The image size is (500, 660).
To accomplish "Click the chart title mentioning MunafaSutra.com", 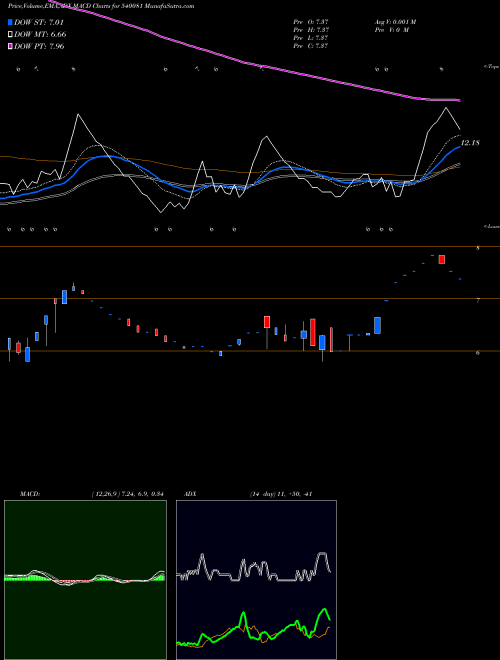I will (101, 6).
